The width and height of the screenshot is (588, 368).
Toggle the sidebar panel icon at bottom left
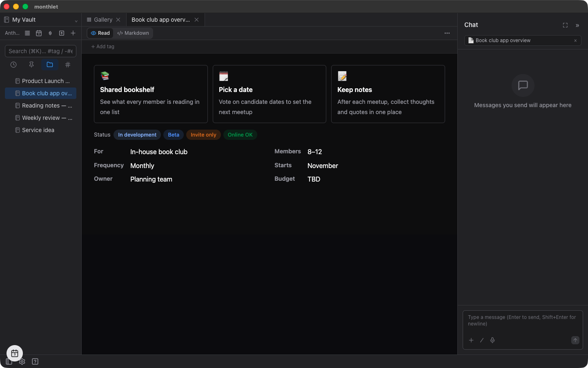click(x=9, y=361)
